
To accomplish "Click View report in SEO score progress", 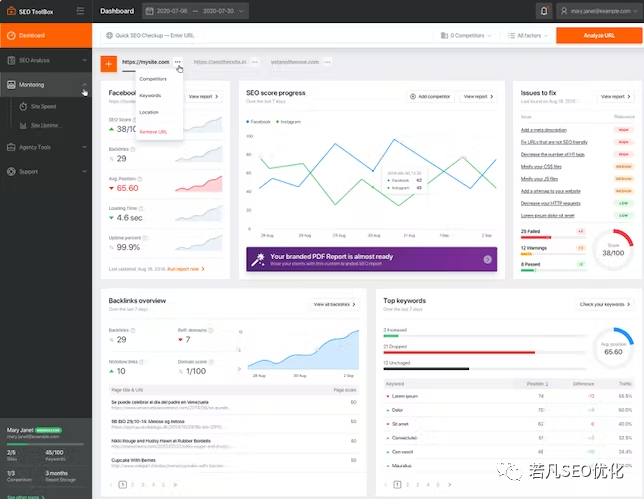I will 478,97.
